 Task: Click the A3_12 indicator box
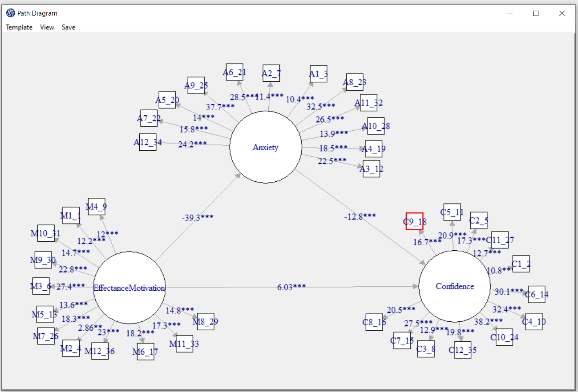(x=372, y=169)
